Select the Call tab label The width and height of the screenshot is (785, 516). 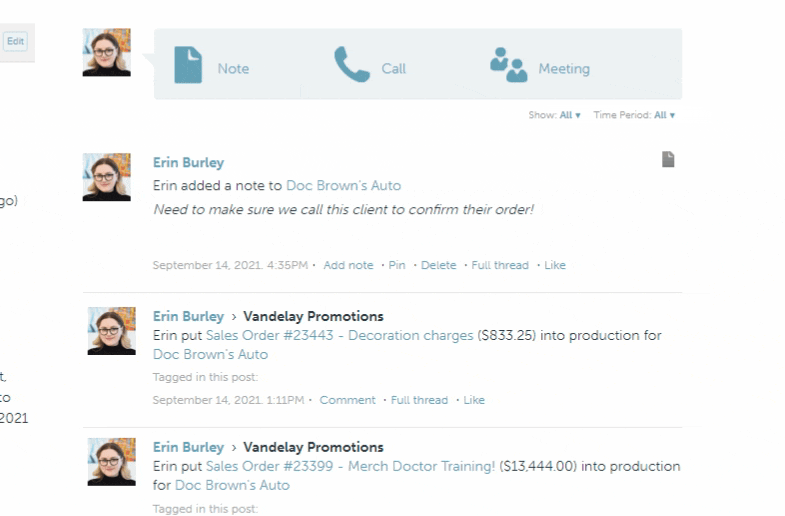click(394, 69)
